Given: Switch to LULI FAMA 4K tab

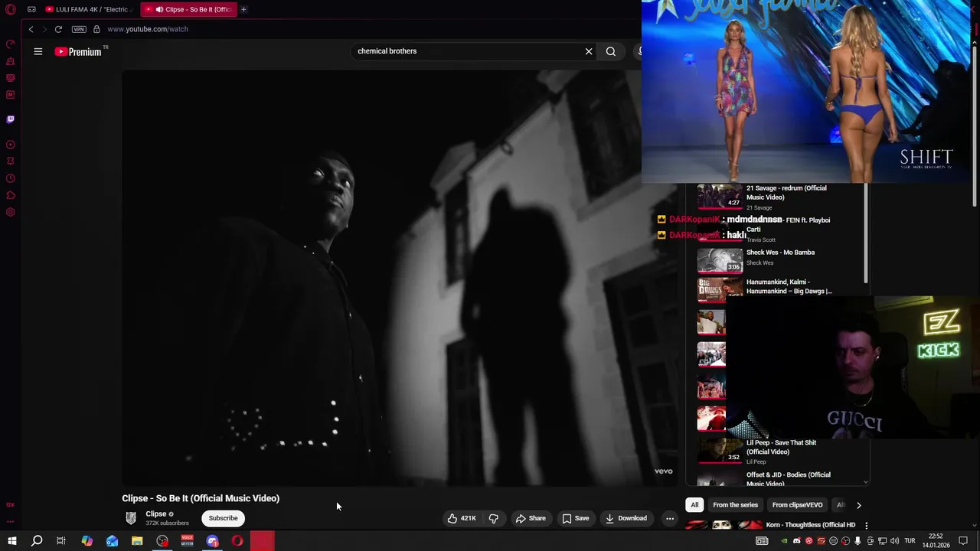Looking at the screenshot, I should (x=87, y=9).
